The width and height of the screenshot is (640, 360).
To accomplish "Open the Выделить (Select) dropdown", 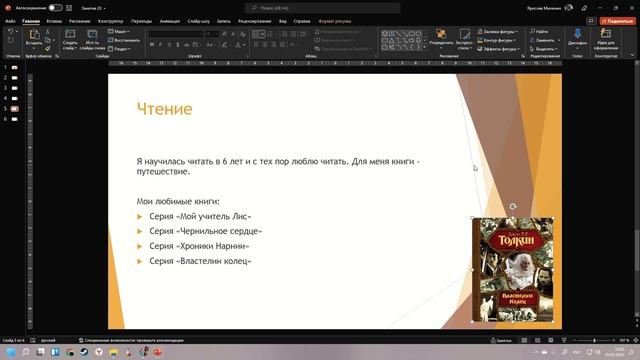I will click(543, 49).
